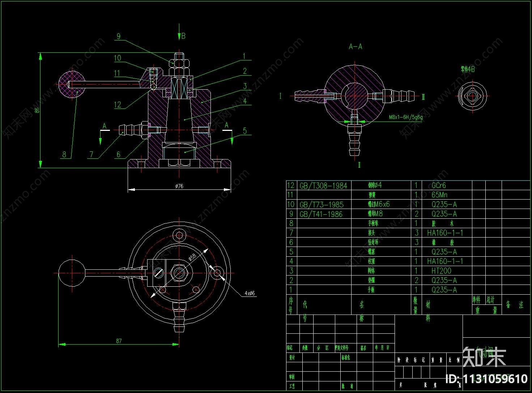Select GB/T308-1984 in the parts table

(323, 186)
